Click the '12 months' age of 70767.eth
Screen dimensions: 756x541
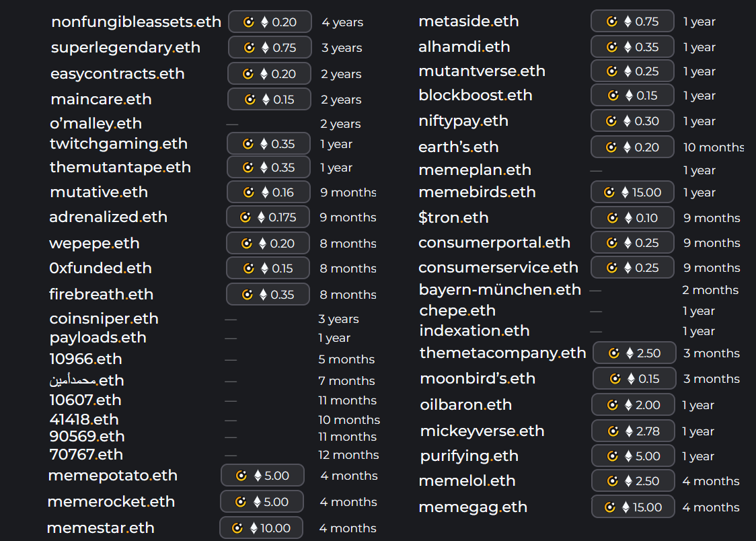348,455
